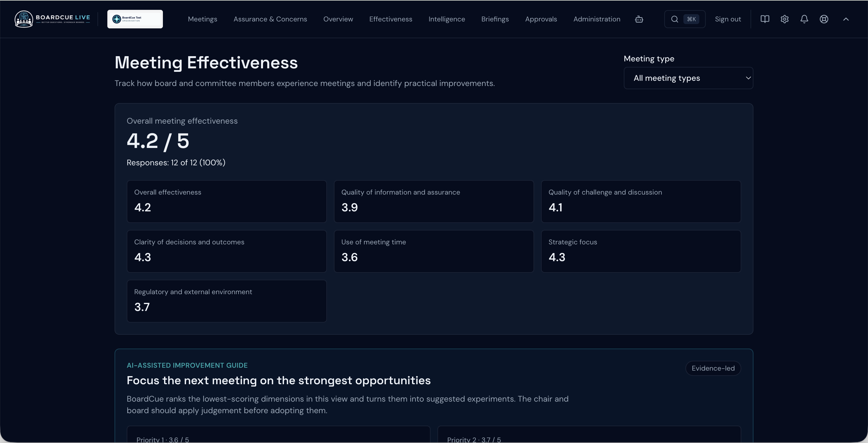Click the search magnifier icon

(675, 19)
